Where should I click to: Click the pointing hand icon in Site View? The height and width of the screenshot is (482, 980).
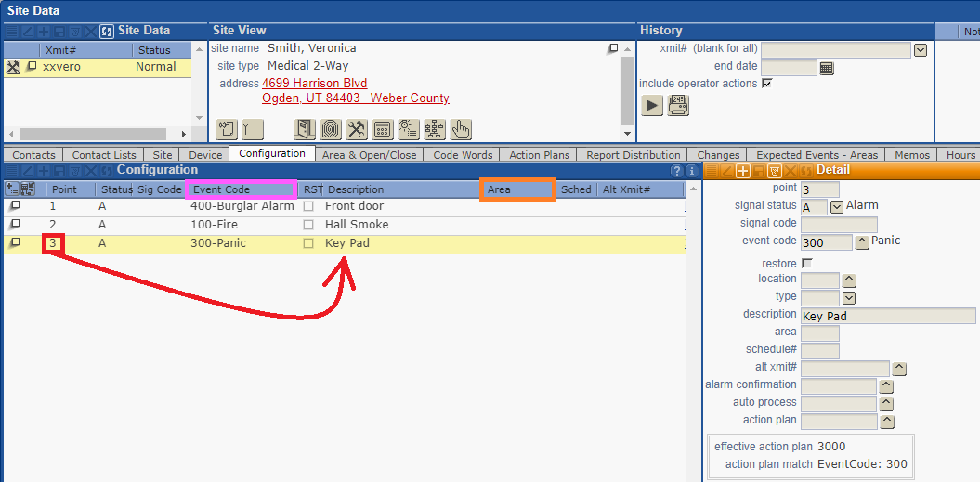[x=461, y=129]
